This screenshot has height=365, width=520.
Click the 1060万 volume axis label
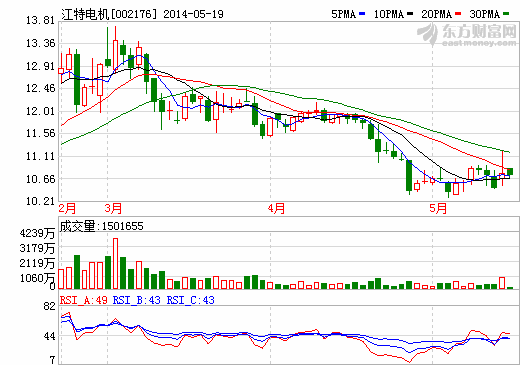pos(37,278)
